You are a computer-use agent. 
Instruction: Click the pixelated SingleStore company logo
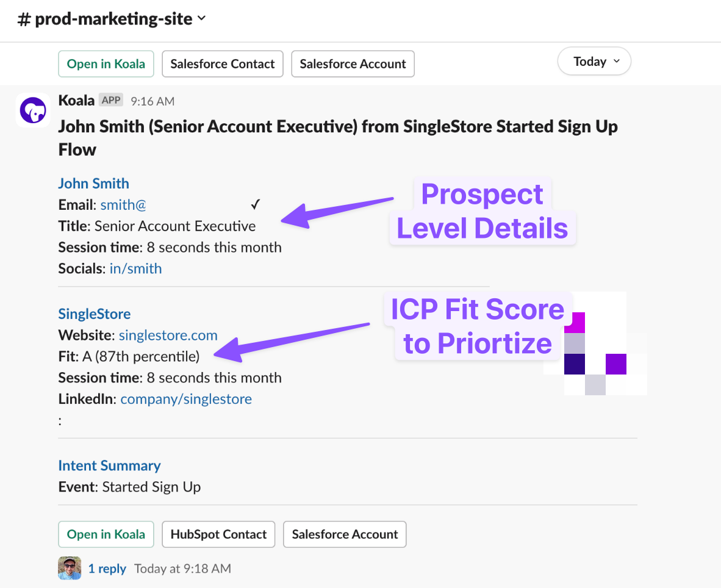595,343
